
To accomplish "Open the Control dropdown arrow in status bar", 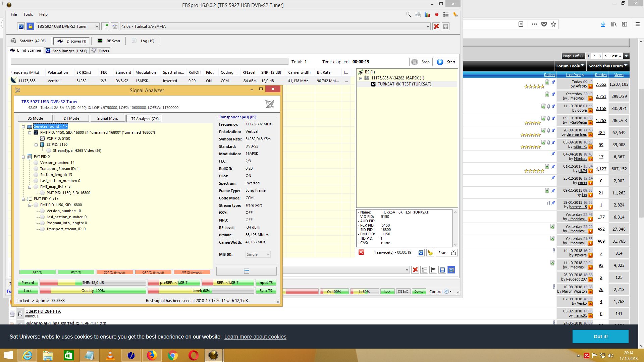I will 450,292.
